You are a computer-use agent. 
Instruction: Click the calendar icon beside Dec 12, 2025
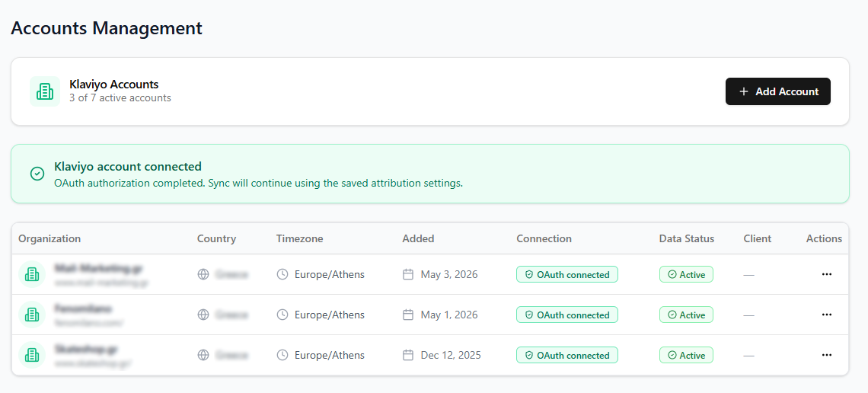[x=408, y=355]
